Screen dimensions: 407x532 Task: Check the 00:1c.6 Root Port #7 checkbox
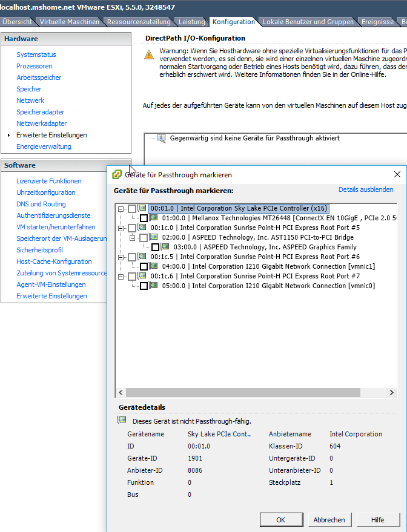132,276
